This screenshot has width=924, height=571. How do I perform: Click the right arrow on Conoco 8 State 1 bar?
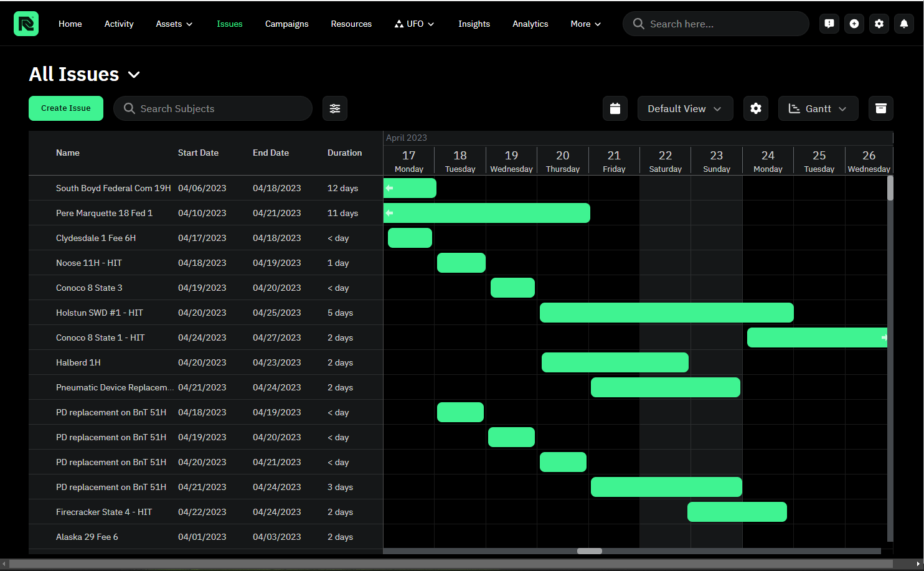(x=884, y=337)
